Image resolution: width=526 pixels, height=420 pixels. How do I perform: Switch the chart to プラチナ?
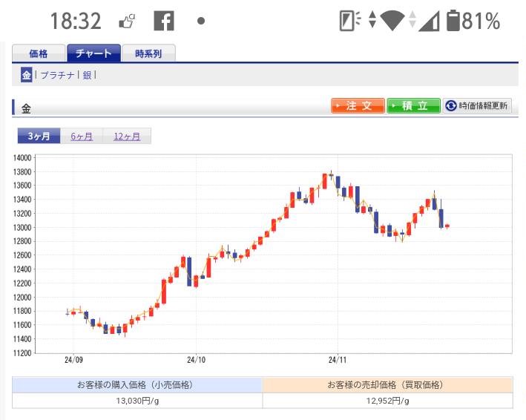(x=57, y=75)
